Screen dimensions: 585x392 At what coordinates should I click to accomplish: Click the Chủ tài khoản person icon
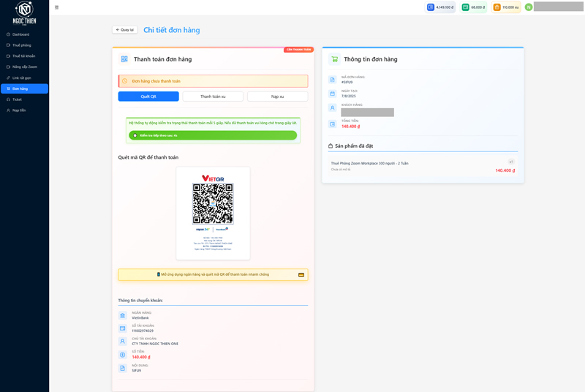coord(122,342)
